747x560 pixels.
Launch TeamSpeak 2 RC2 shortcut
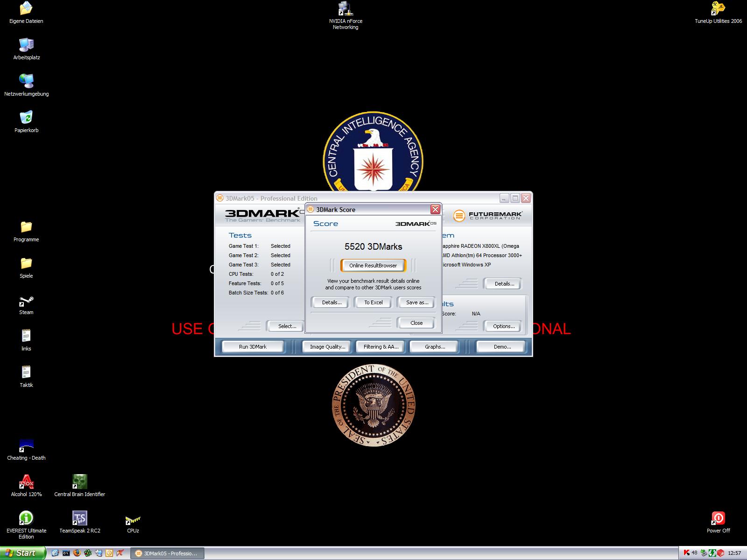click(x=80, y=522)
